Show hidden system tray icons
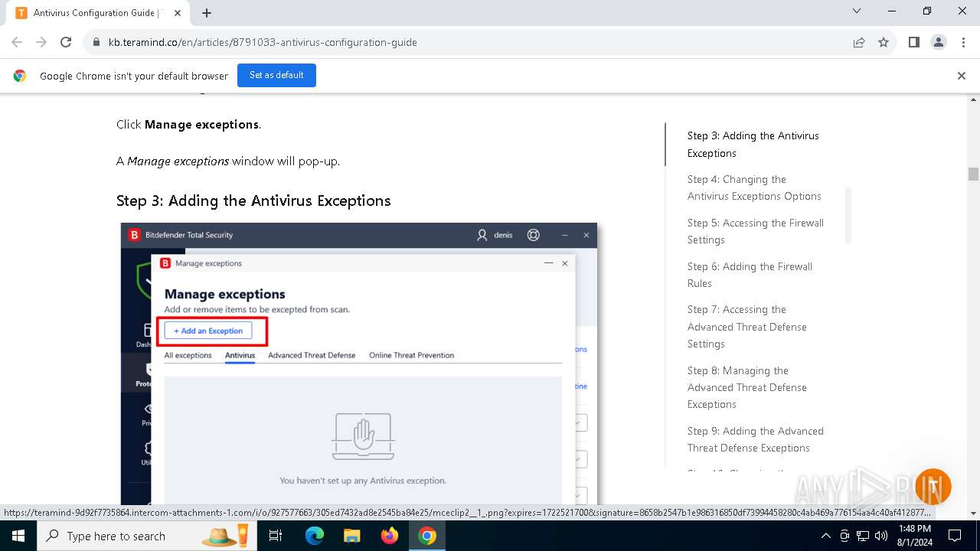980x551 pixels. [825, 536]
